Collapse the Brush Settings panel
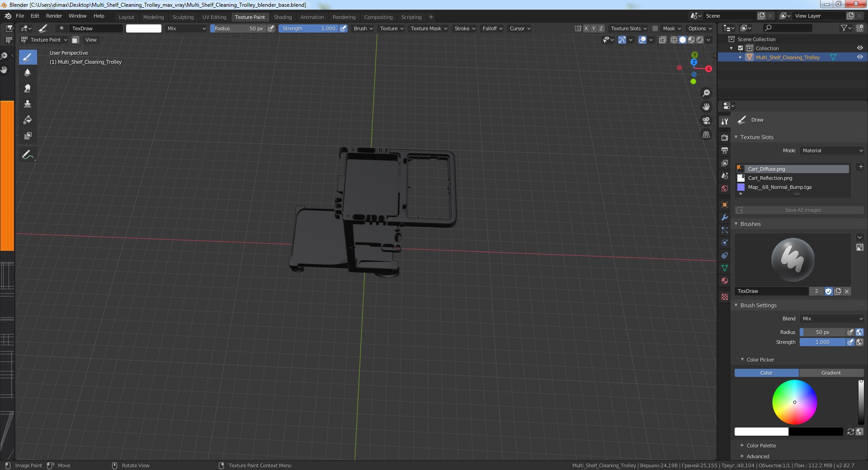Viewport: 868px width, 470px height. [736, 305]
